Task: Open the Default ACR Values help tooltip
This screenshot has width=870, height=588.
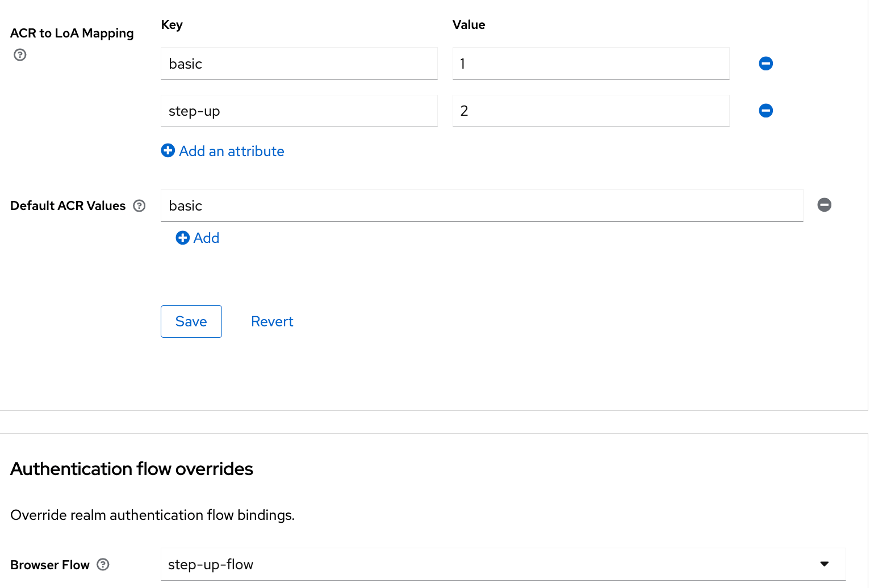Action: pyautogui.click(x=139, y=205)
